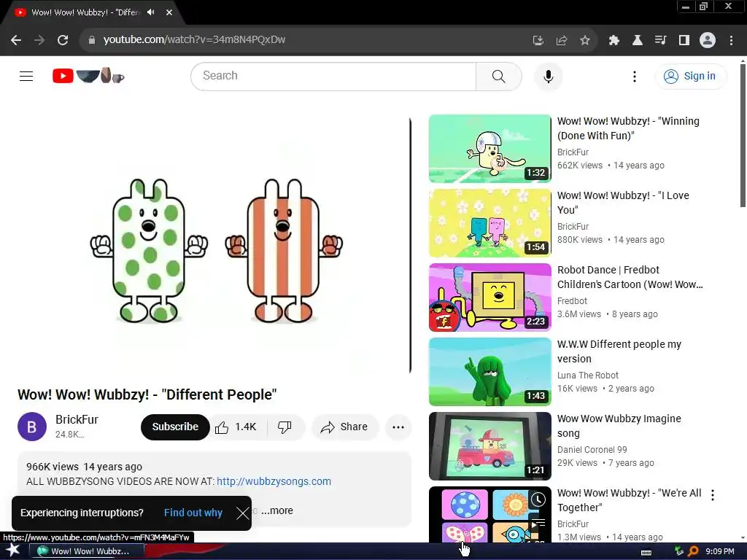Open "I Love You" video title
The width and height of the screenshot is (747, 560).
point(623,203)
